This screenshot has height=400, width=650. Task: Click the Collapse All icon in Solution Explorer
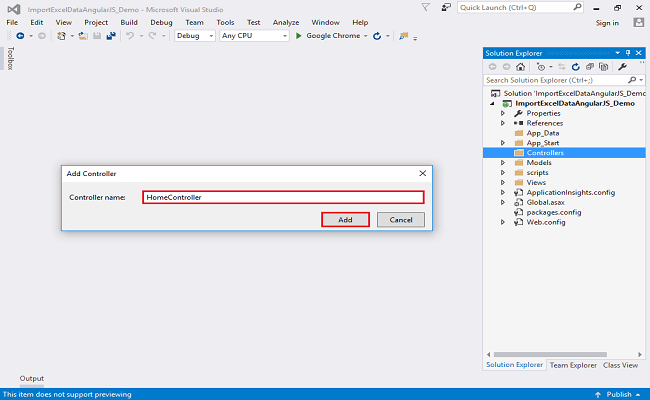click(x=589, y=67)
